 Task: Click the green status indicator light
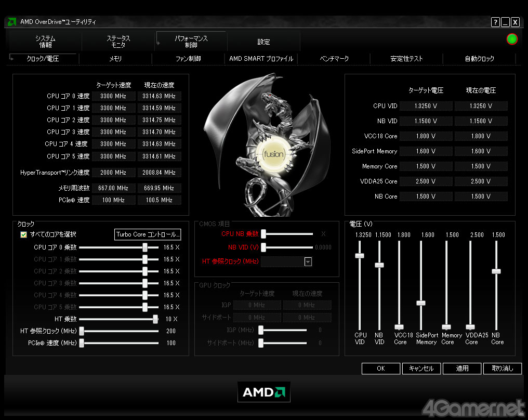point(512,39)
